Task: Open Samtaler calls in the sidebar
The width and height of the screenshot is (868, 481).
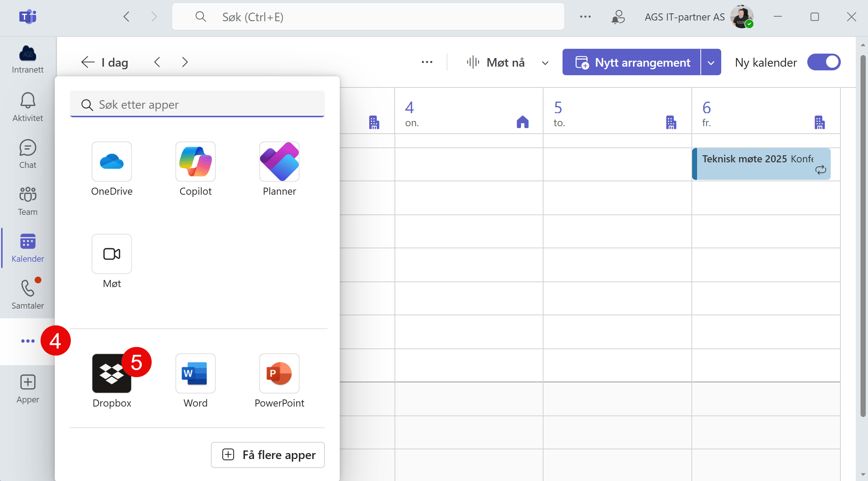Action: [x=28, y=295]
